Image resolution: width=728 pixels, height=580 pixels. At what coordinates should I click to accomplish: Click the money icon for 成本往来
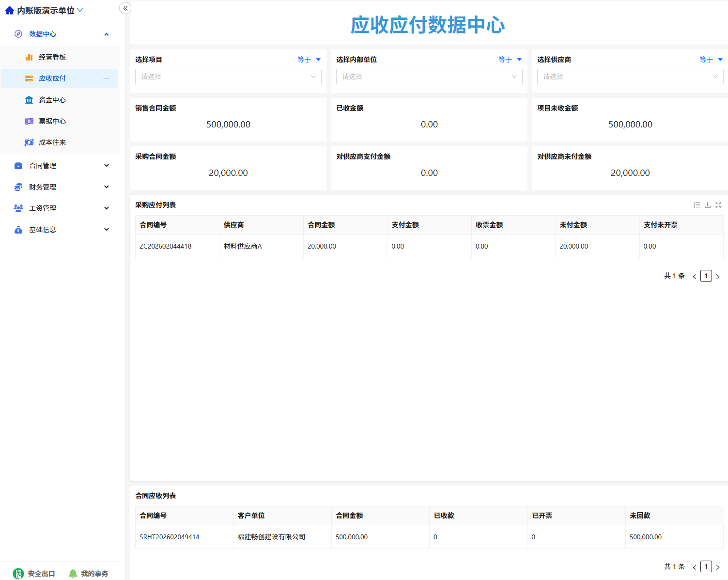click(x=29, y=142)
